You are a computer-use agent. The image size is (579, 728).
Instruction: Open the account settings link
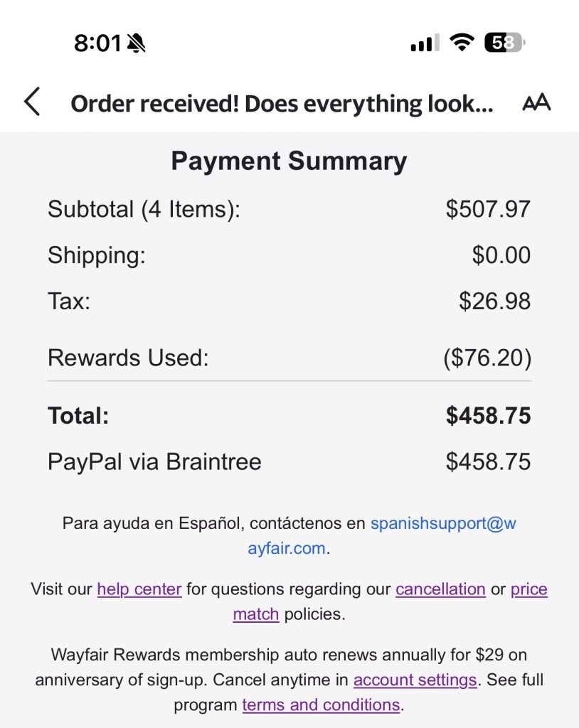(x=415, y=680)
